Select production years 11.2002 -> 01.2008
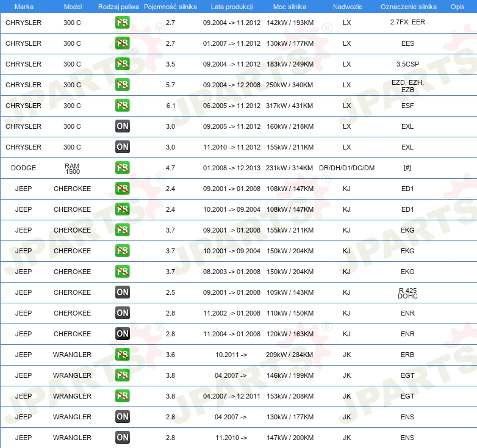Screen dimensions: 477x448 tap(232, 313)
